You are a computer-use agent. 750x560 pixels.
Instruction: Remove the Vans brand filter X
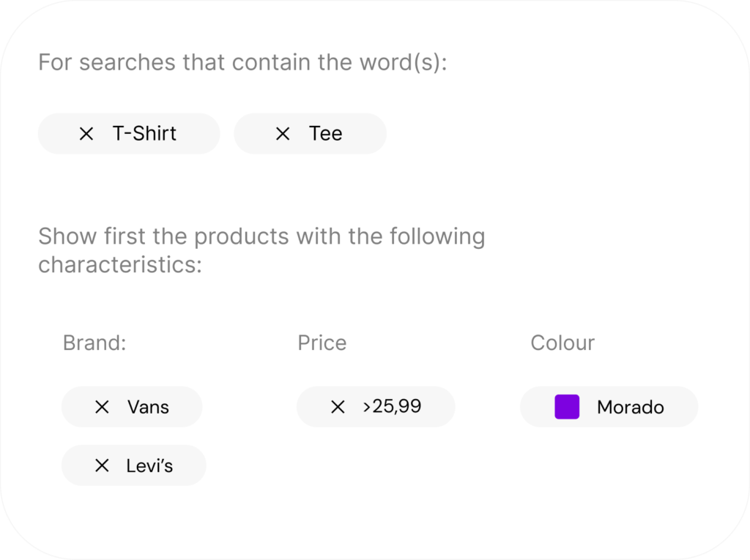click(x=103, y=407)
